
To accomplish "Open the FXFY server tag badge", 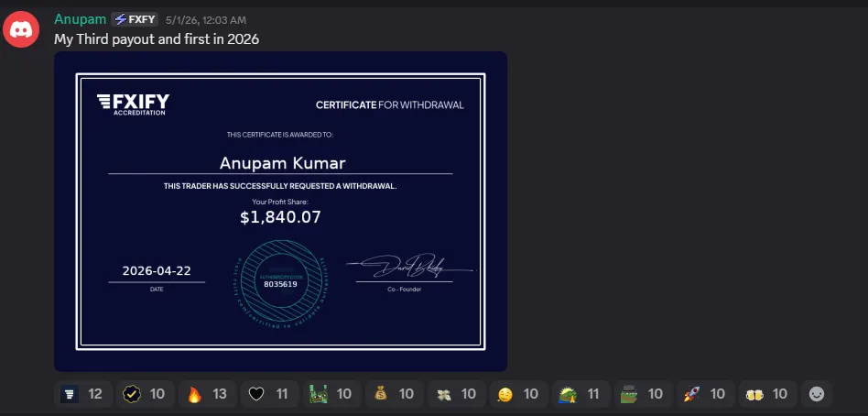I will [x=135, y=20].
